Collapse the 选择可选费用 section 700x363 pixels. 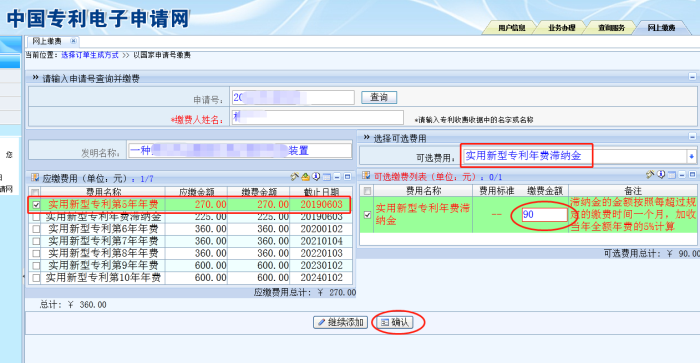(692, 137)
